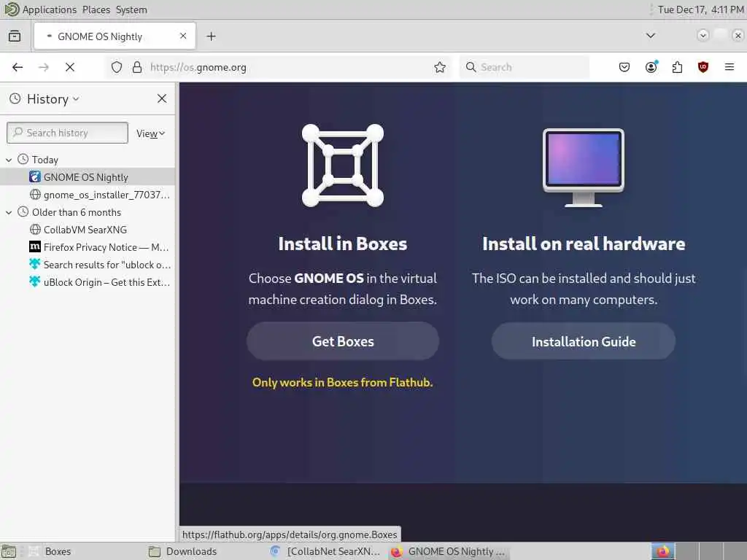The image size is (747, 560).
Task: Click the Search history field
Action: [67, 133]
